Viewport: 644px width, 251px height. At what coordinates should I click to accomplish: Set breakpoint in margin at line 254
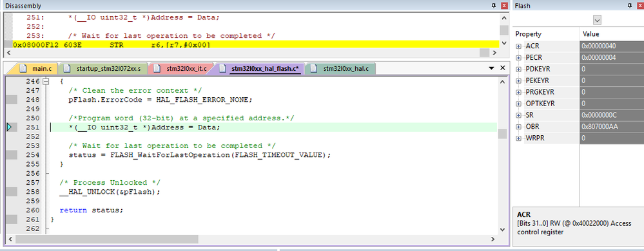pyautogui.click(x=11, y=155)
